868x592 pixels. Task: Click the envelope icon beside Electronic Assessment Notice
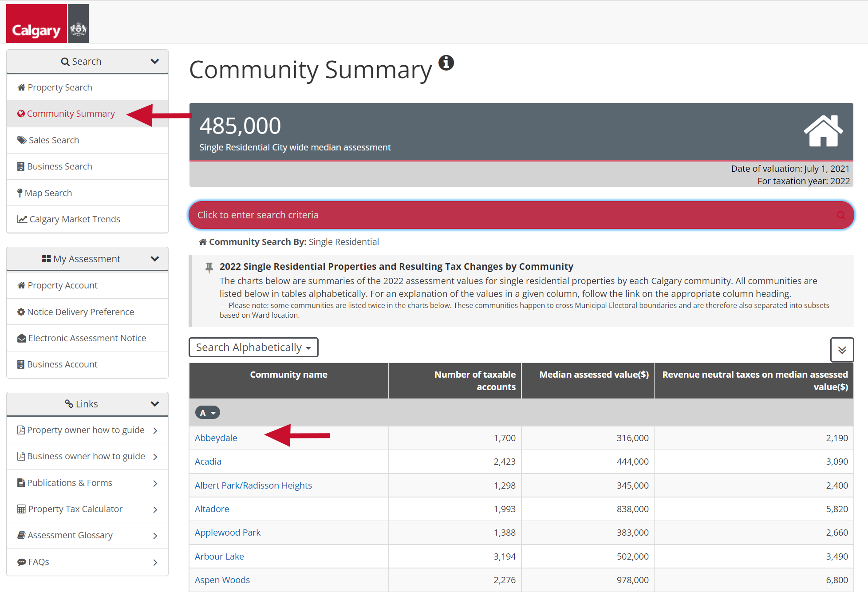[21, 338]
